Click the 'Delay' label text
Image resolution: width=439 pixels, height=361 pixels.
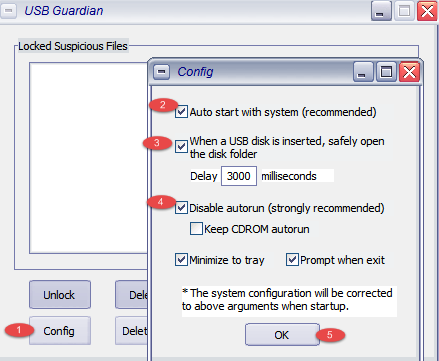[x=204, y=176]
